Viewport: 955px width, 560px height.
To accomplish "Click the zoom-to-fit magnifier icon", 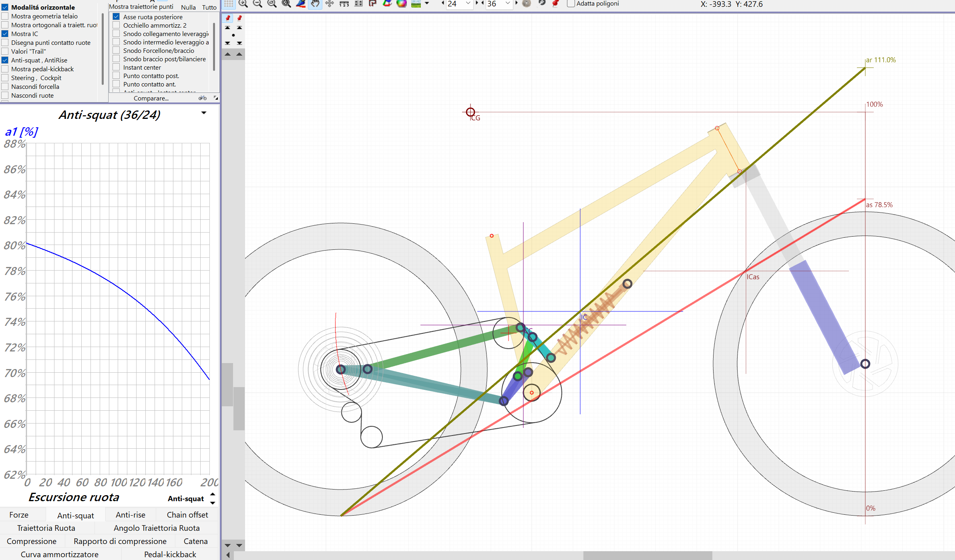I will (x=287, y=4).
